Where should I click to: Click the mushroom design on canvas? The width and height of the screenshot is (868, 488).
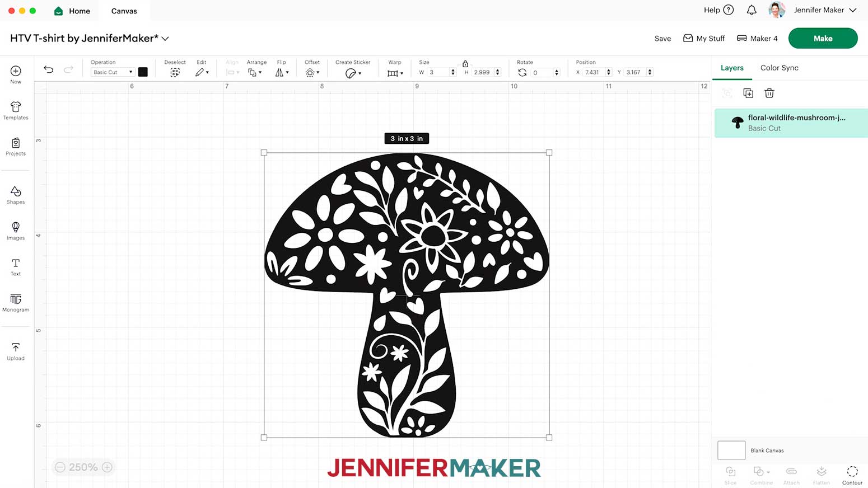point(407,295)
